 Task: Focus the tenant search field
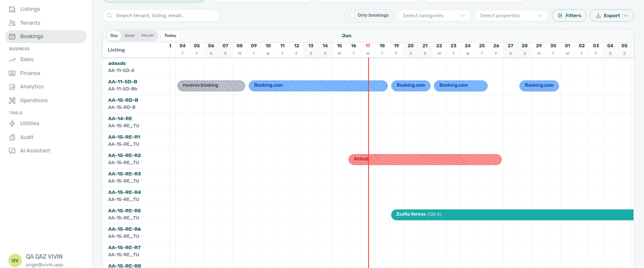(161, 15)
